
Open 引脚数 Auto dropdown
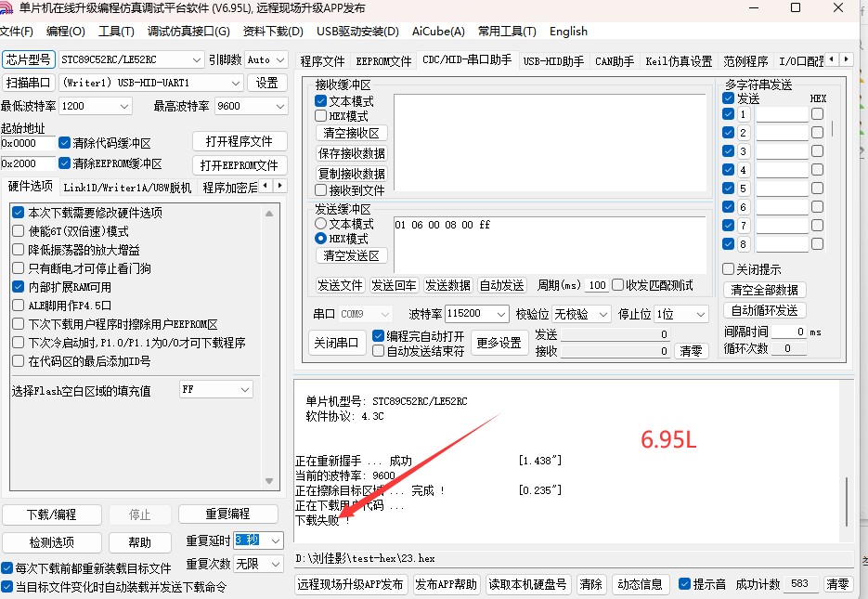coord(266,59)
